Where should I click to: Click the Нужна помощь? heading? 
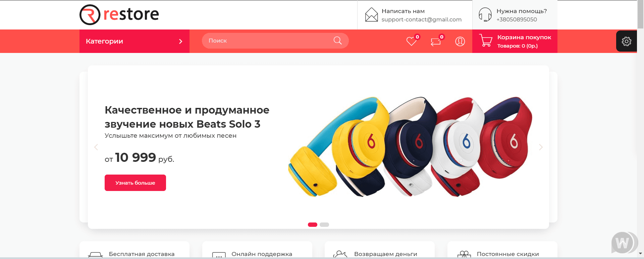tap(522, 11)
